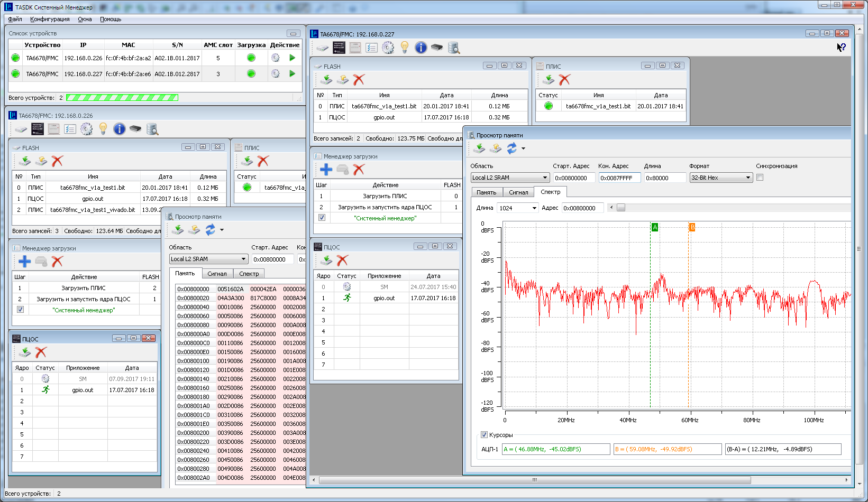This screenshot has height=502, width=868.
Task: Toggle "Системный менеджер" checkbox in left boot manager
Action: [x=20, y=310]
